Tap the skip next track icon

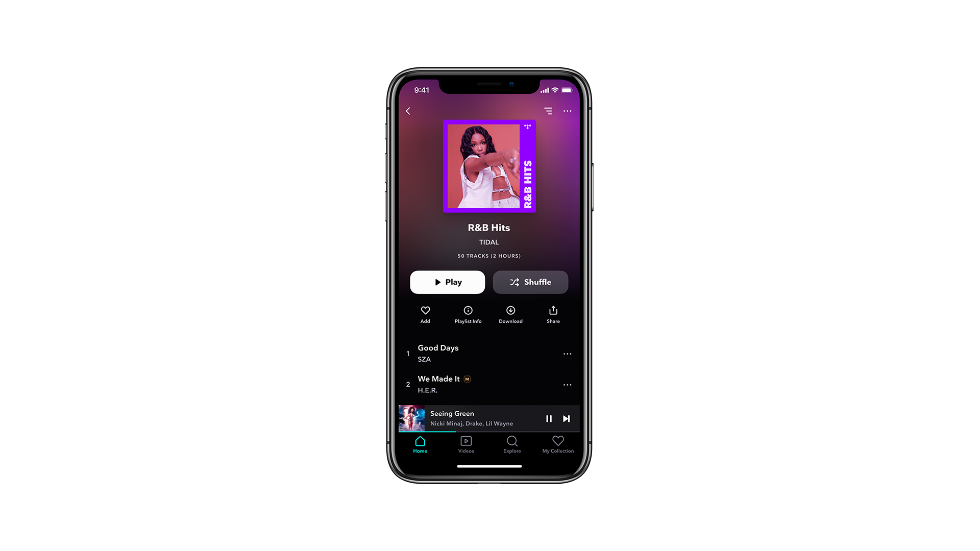click(566, 418)
